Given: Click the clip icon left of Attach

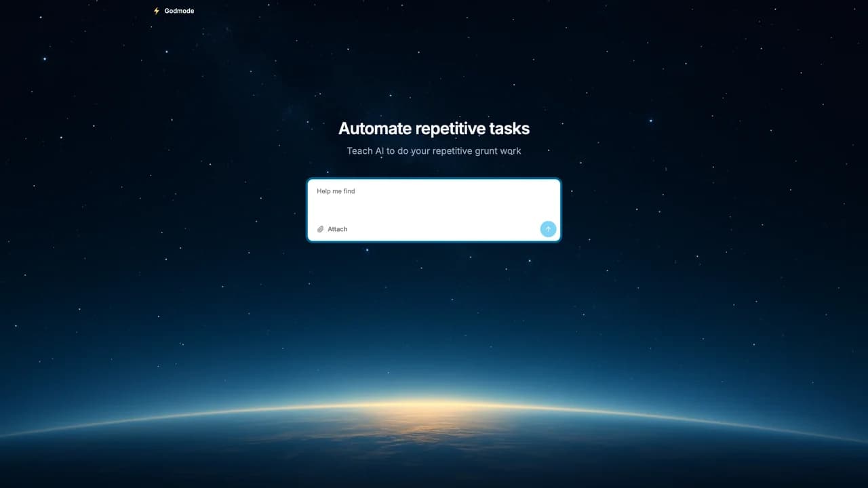Looking at the screenshot, I should (x=321, y=229).
